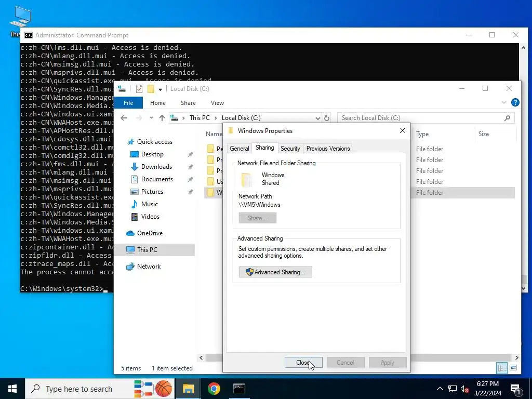Click the horizontal scrollbar left arrow in Explorer

coord(201,357)
